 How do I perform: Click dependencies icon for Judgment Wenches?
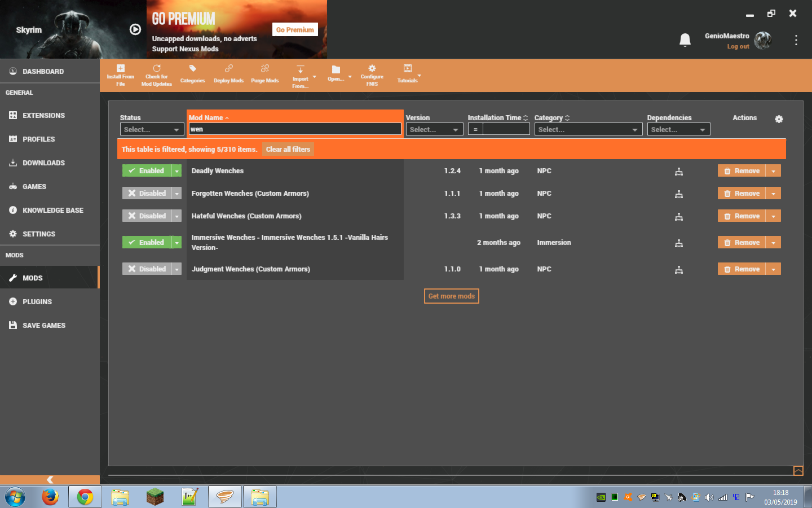(x=679, y=270)
